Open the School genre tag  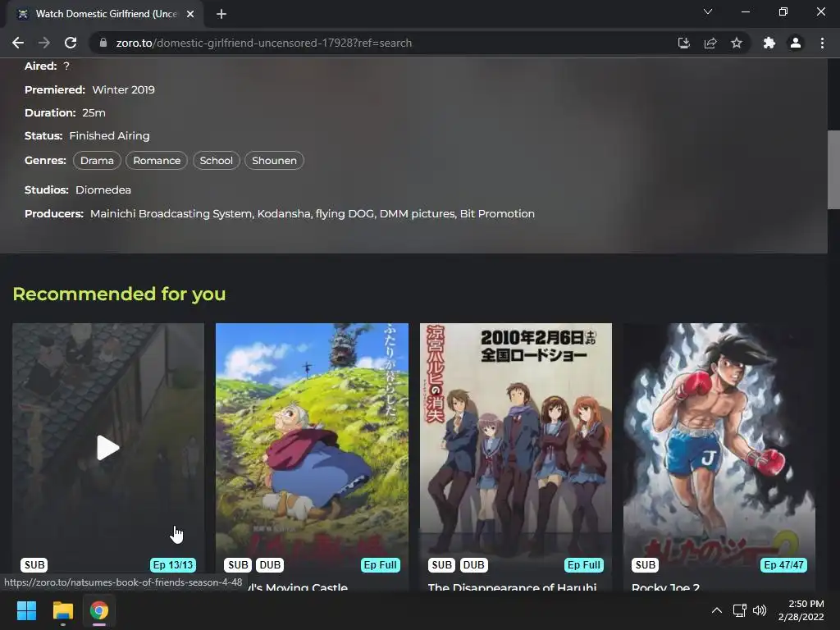click(x=216, y=161)
